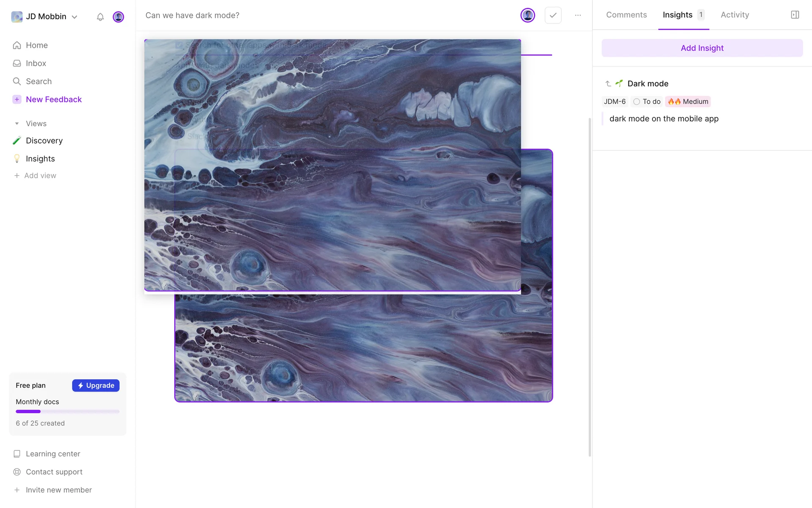Toggle the To do status circle

pos(636,102)
